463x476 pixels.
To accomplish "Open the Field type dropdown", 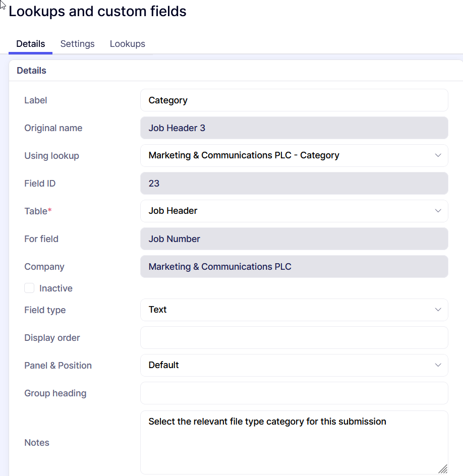I will 294,310.
